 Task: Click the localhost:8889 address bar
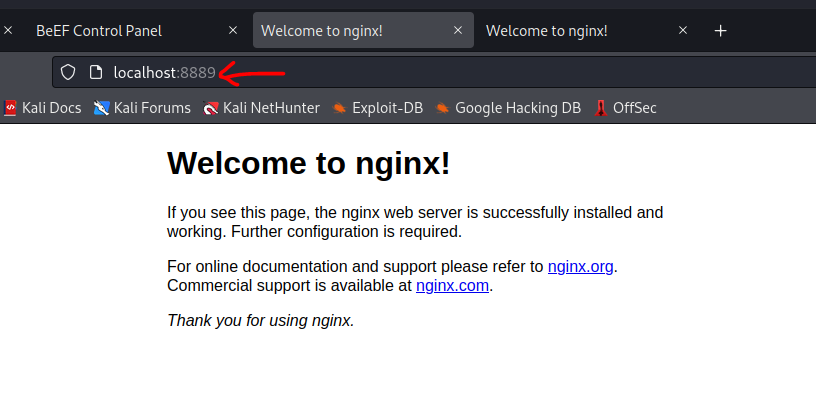(x=434, y=72)
